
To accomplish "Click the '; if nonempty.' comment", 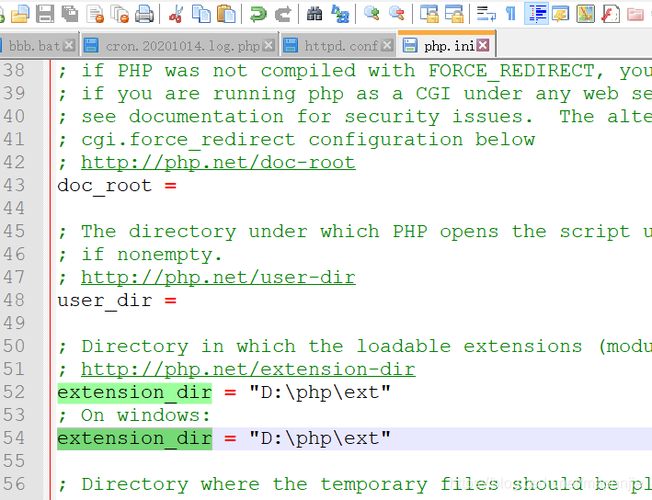I will (140, 255).
